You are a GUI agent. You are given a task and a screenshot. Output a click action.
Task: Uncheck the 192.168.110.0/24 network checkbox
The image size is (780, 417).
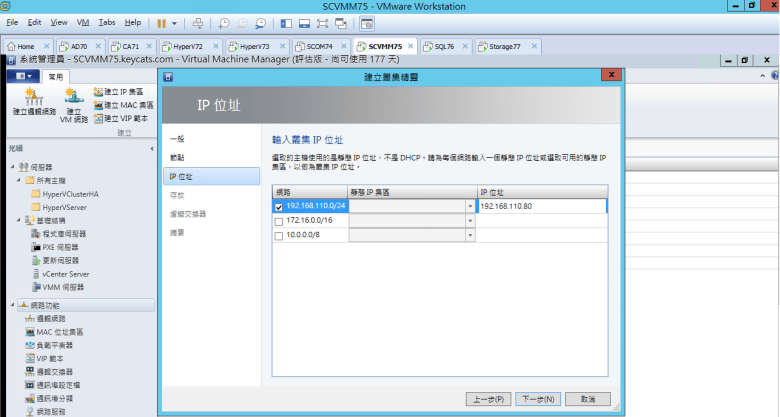pyautogui.click(x=279, y=207)
